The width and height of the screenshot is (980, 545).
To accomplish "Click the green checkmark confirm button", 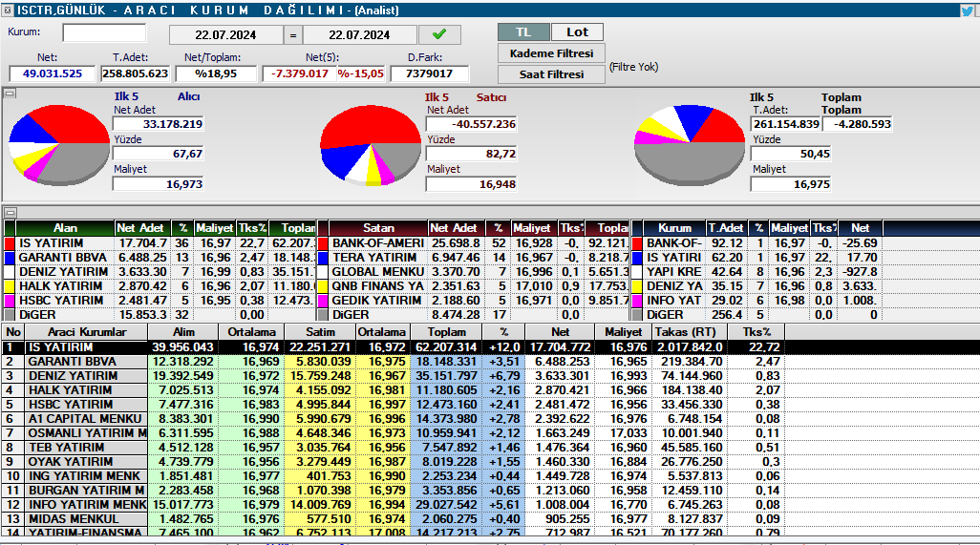I will tap(439, 34).
